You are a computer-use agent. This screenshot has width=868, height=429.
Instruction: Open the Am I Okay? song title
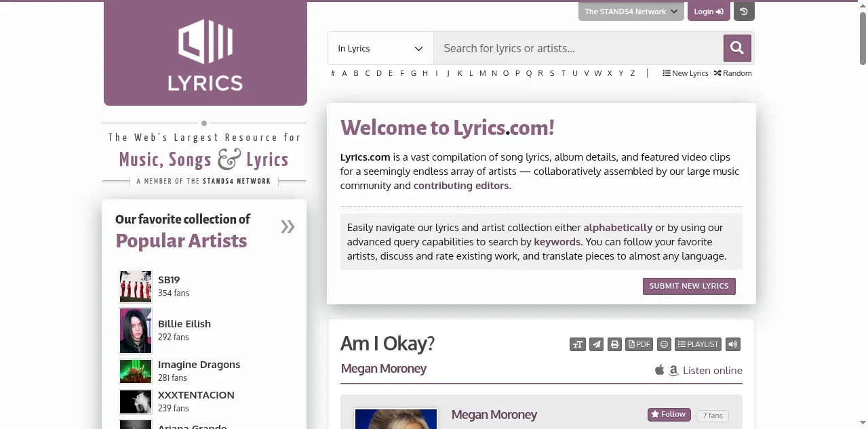387,344
